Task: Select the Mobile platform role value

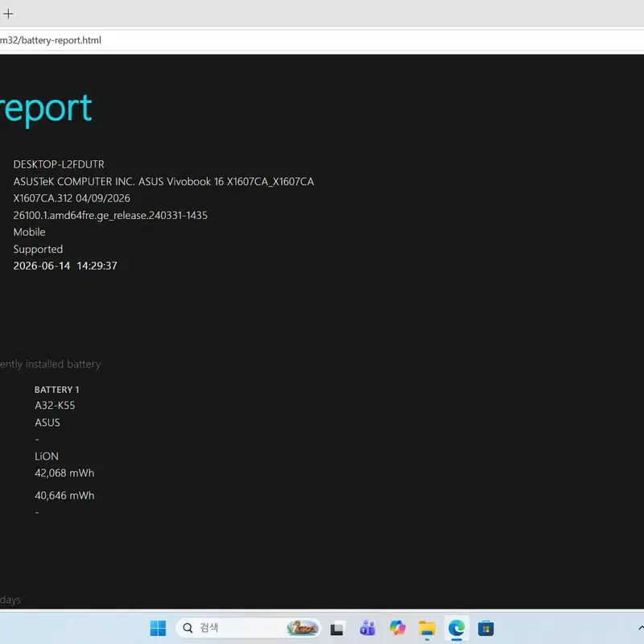Action: point(29,232)
